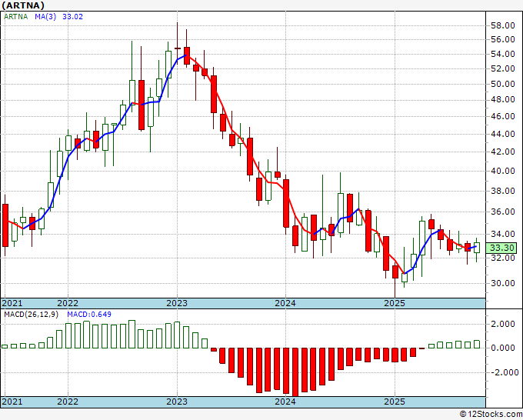Click the MA(3) value 33.02
Image resolution: width=523 pixels, height=420 pixels.
click(73, 17)
